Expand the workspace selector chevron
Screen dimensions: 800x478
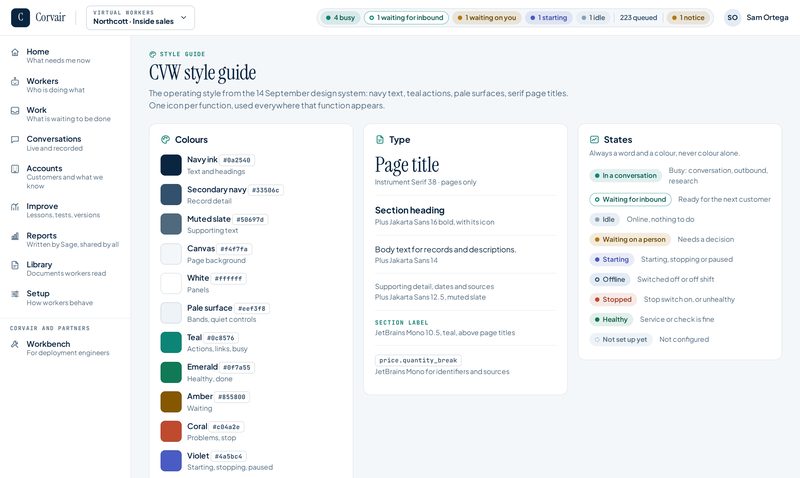pos(184,17)
